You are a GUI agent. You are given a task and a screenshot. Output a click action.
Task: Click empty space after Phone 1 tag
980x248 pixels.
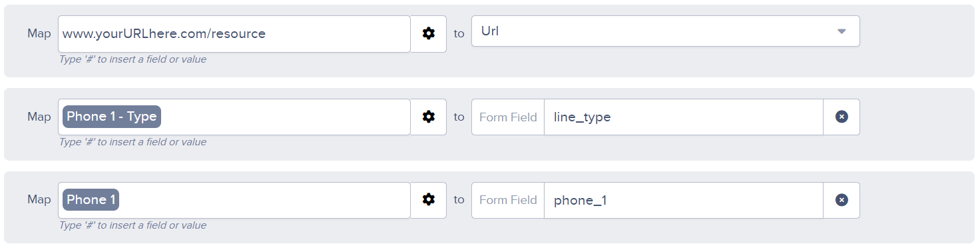point(264,200)
